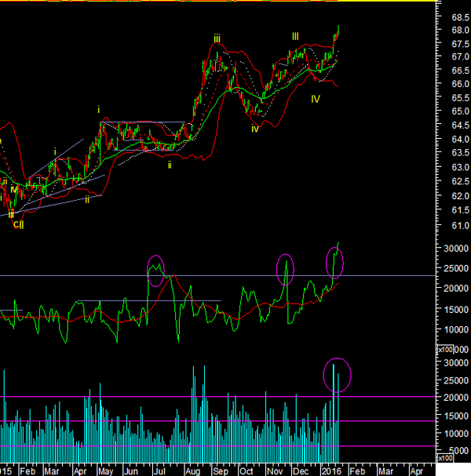Click the yellow 'IV' wave label
Image resolution: width=471 pixels, height=476 pixels.
coord(315,99)
